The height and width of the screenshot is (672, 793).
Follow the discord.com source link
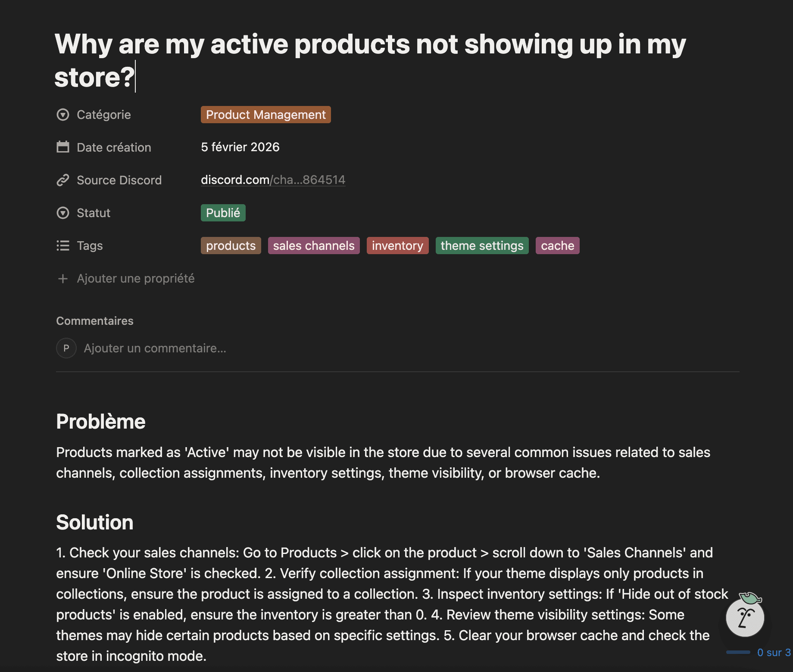click(x=273, y=180)
